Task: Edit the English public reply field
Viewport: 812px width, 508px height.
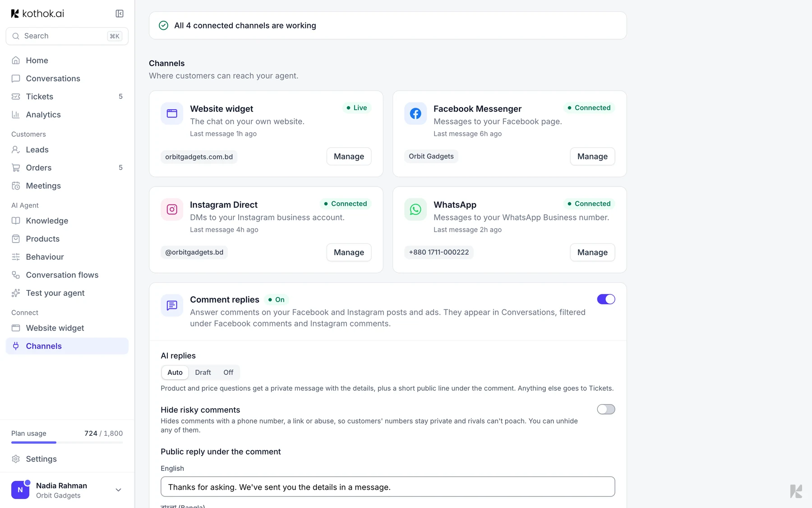Action: pos(388,487)
